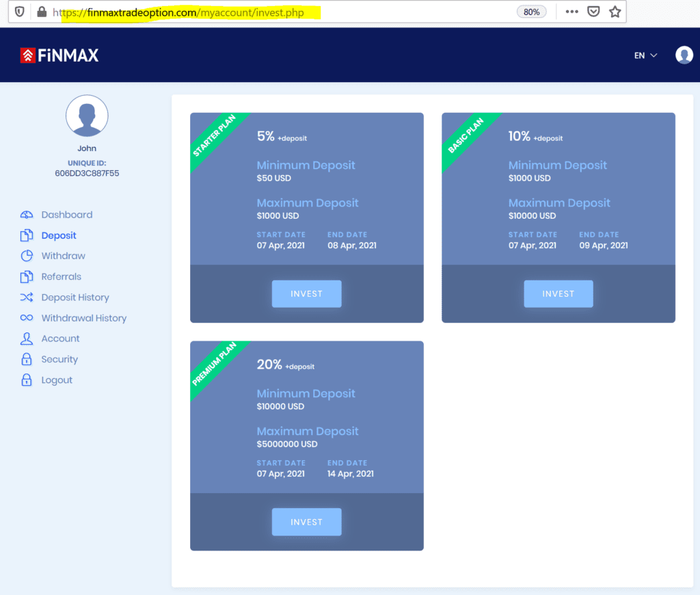Click the Dashboard gauge icon
The width and height of the screenshot is (700, 595).
[27, 215]
